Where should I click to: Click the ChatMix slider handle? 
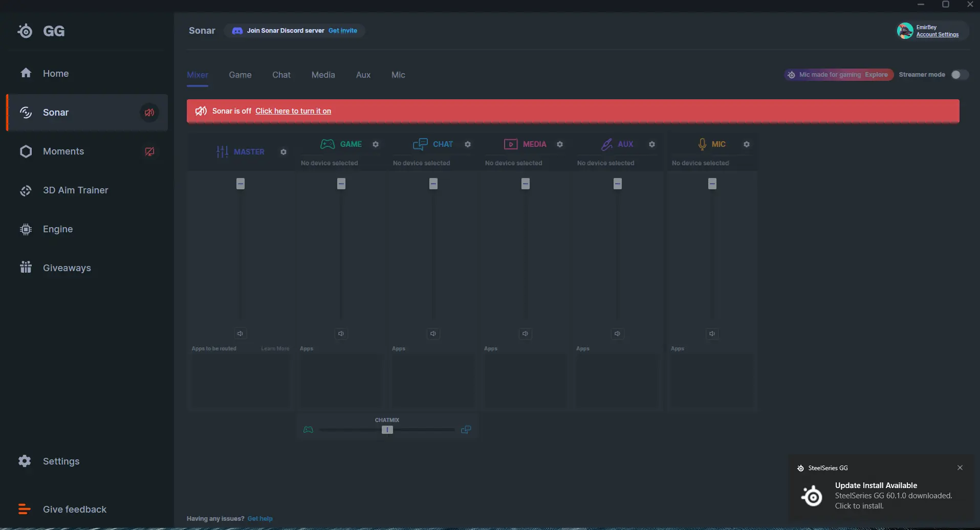(x=387, y=430)
